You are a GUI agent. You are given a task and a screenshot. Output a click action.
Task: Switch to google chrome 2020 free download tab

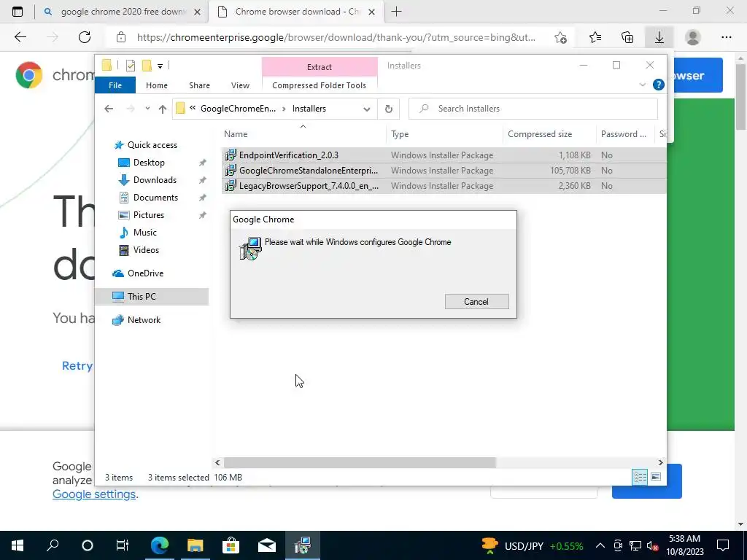pyautogui.click(x=123, y=12)
